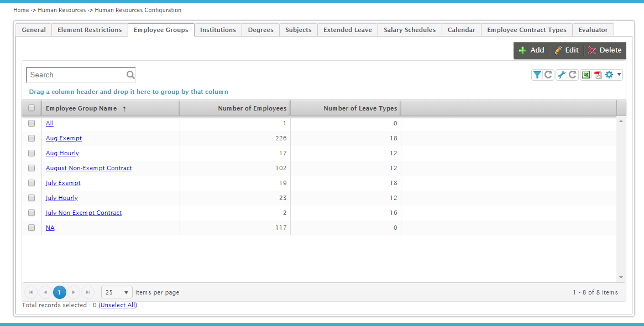Viewport: 644px width, 326px height.
Task: Open the grid filter funnel icon
Action: tap(537, 75)
